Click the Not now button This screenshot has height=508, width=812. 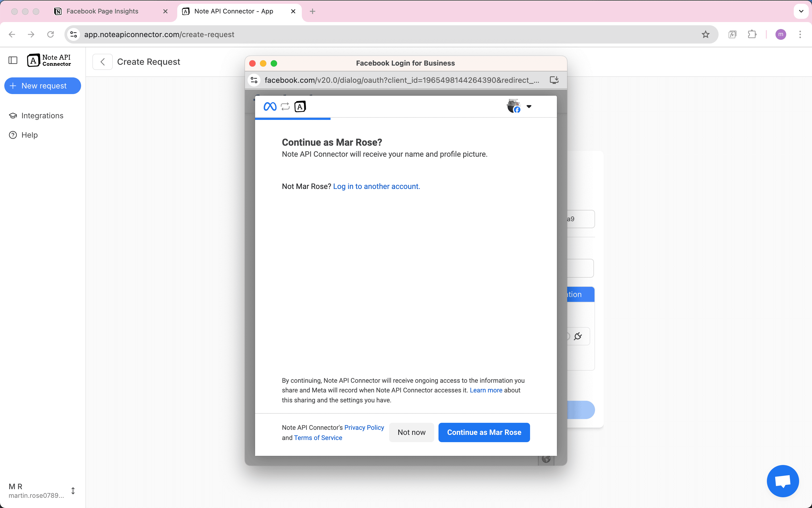[411, 432]
